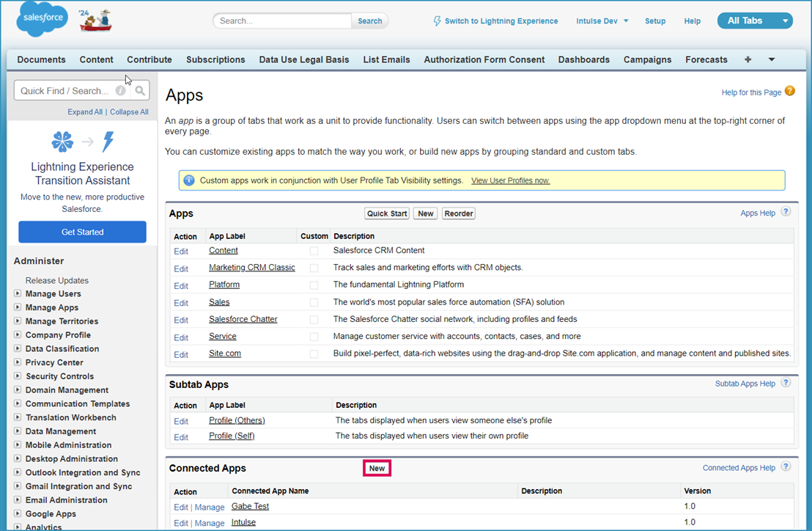Click New in the Connected Apps section
The height and width of the screenshot is (531, 812).
tap(377, 469)
